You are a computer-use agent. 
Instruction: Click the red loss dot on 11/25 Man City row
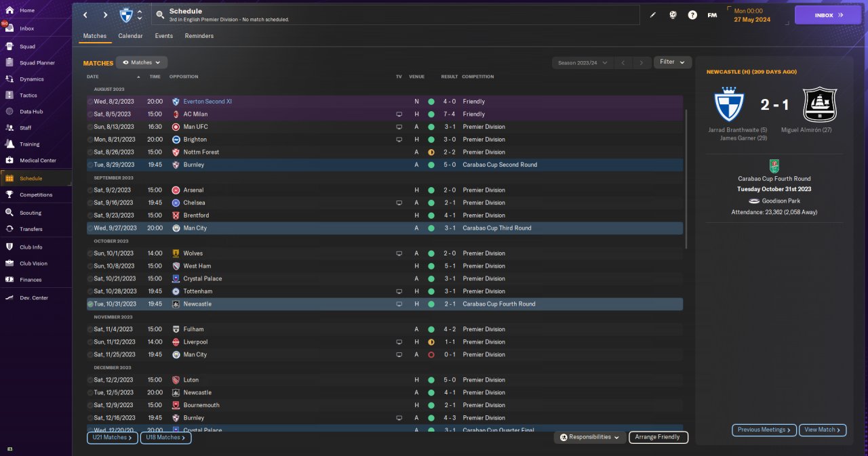[x=431, y=355]
